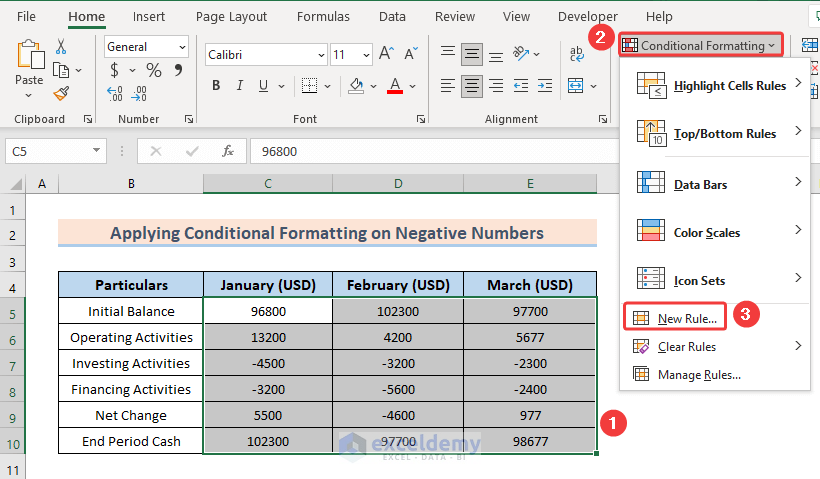This screenshot has width=820, height=479.
Task: Click the Select All corner triangle
Action: tap(16, 184)
